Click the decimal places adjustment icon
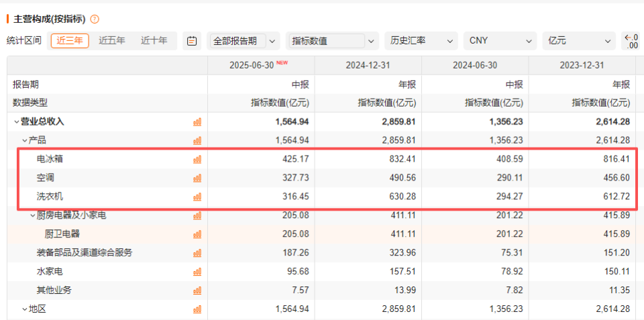 coord(632,41)
